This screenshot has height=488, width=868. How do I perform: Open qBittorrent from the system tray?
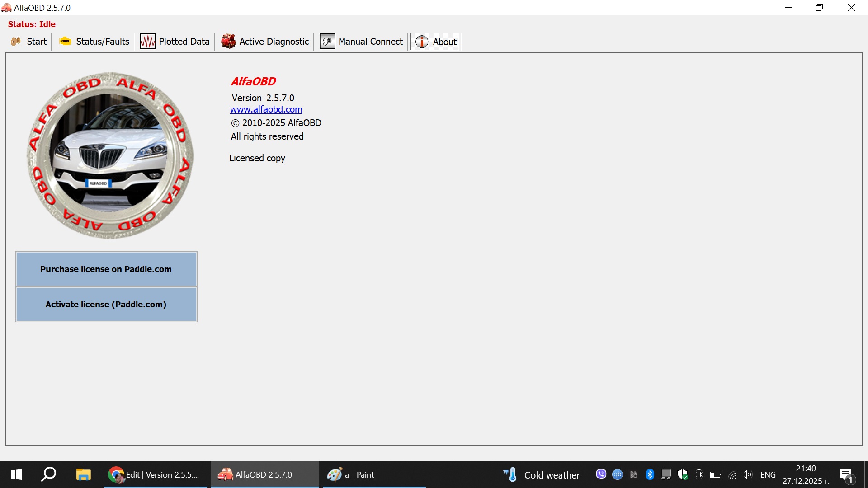click(x=617, y=474)
